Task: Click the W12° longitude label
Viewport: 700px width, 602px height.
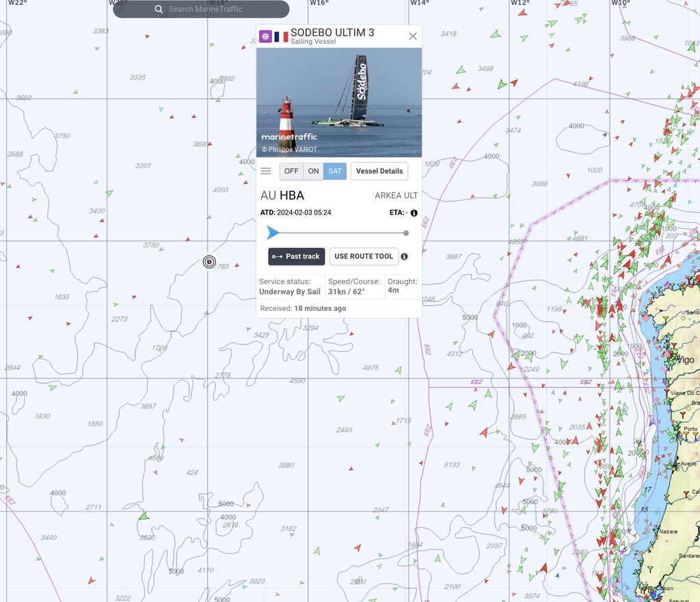Action: pos(520,3)
